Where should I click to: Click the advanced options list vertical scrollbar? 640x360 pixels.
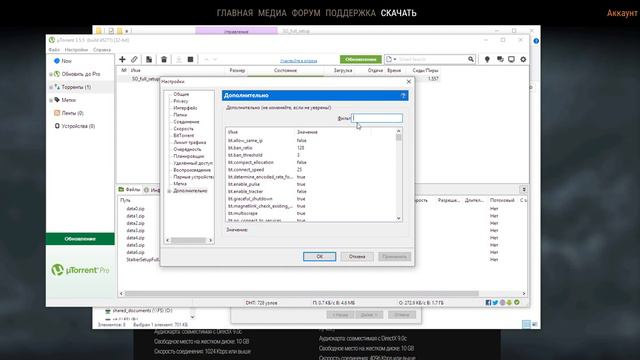point(399,175)
